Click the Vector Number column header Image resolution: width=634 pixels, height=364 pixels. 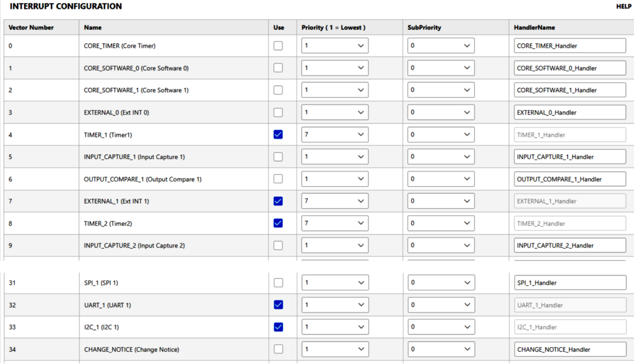tap(31, 28)
